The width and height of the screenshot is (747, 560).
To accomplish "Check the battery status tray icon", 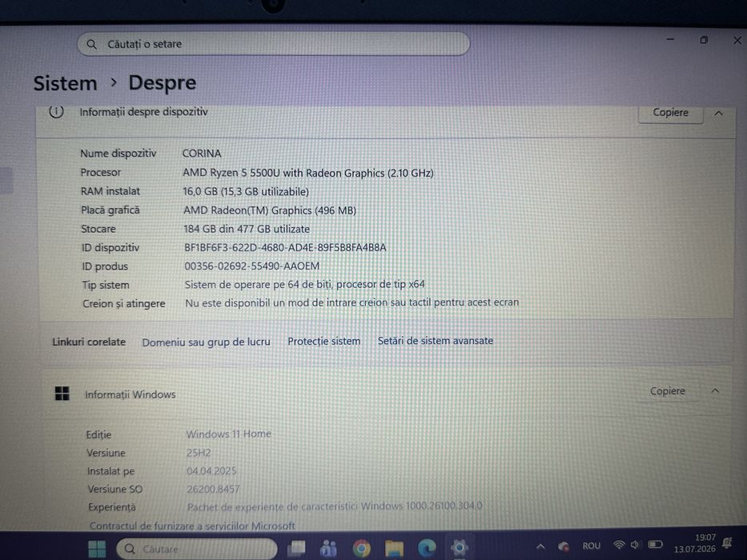I will pyautogui.click(x=655, y=544).
